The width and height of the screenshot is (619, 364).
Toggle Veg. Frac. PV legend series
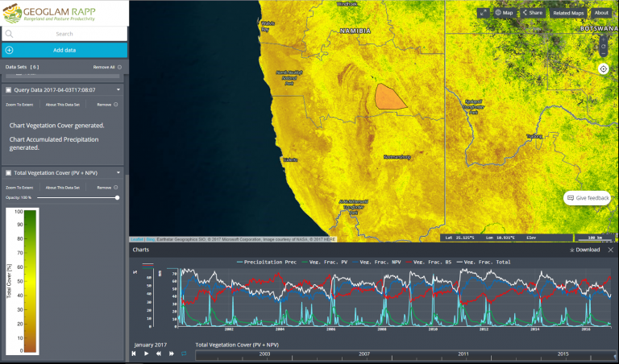[x=325, y=262]
